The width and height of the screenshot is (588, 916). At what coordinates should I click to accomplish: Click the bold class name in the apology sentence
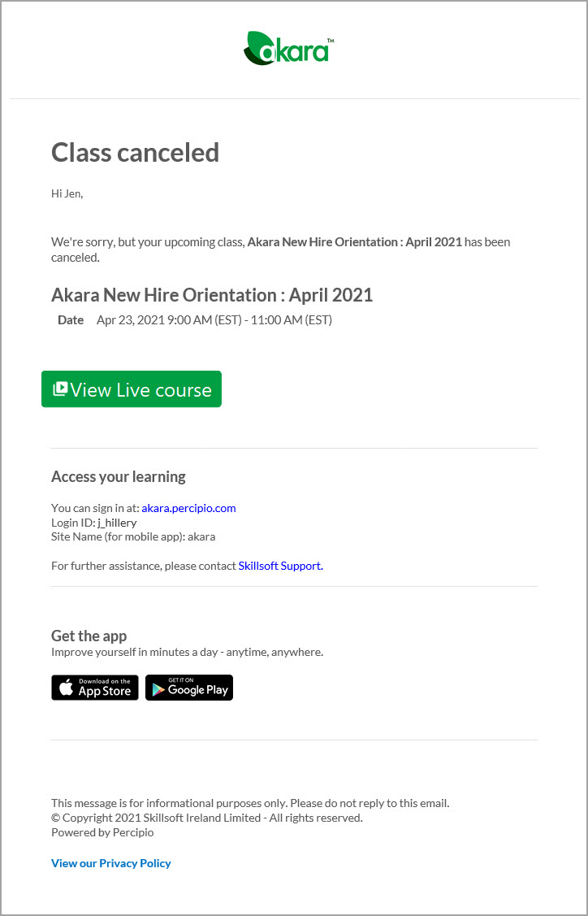[354, 241]
